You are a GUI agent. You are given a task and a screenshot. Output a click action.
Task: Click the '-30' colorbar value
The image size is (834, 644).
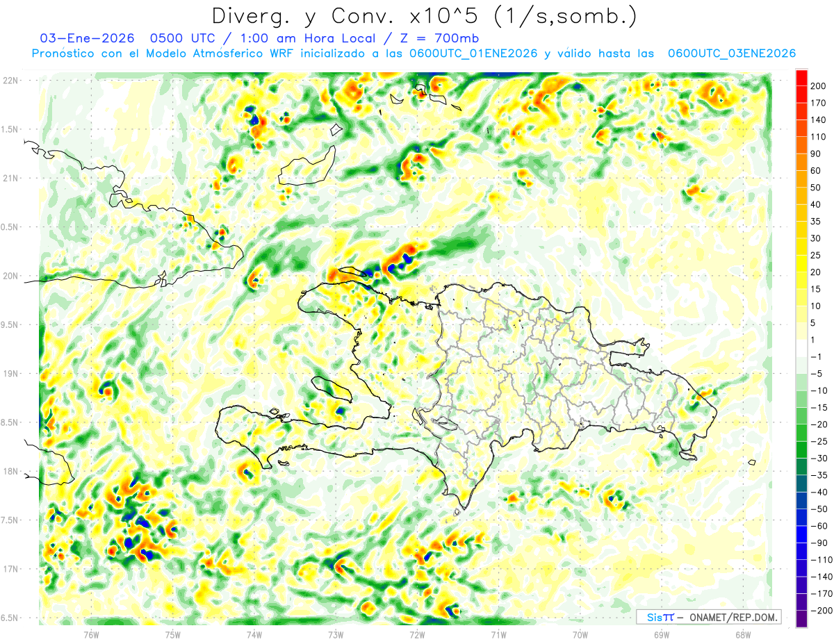[820, 458]
